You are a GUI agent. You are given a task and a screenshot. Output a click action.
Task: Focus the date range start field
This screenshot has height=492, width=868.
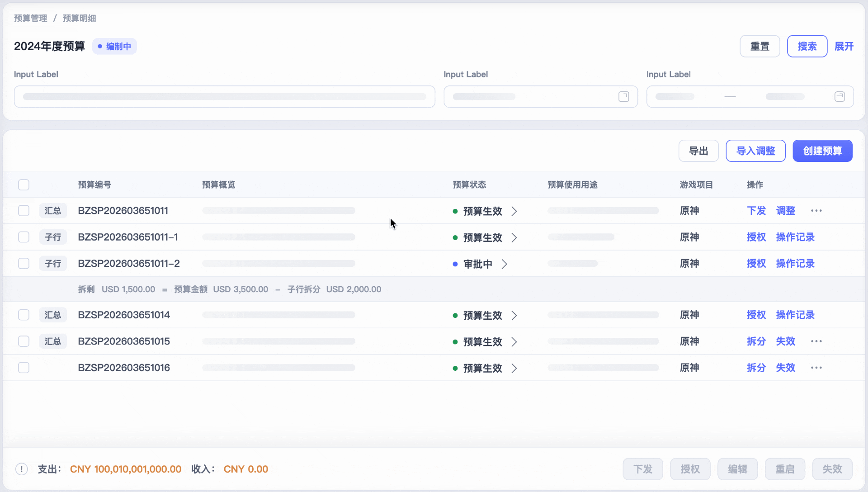[x=675, y=97]
